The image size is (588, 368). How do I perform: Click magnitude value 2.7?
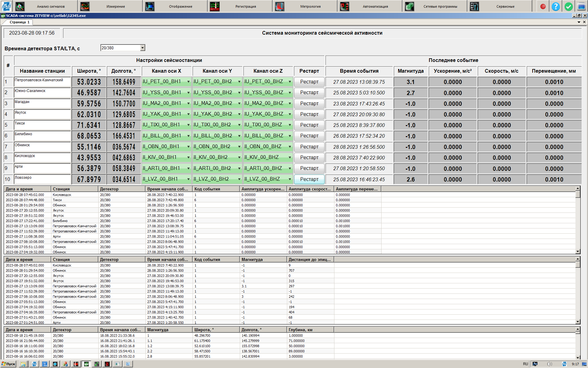click(410, 93)
